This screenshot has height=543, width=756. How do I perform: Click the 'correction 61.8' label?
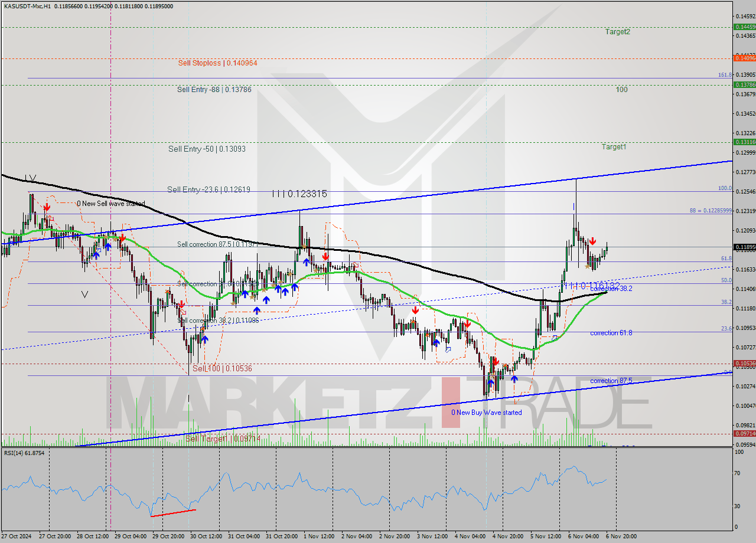(x=611, y=333)
